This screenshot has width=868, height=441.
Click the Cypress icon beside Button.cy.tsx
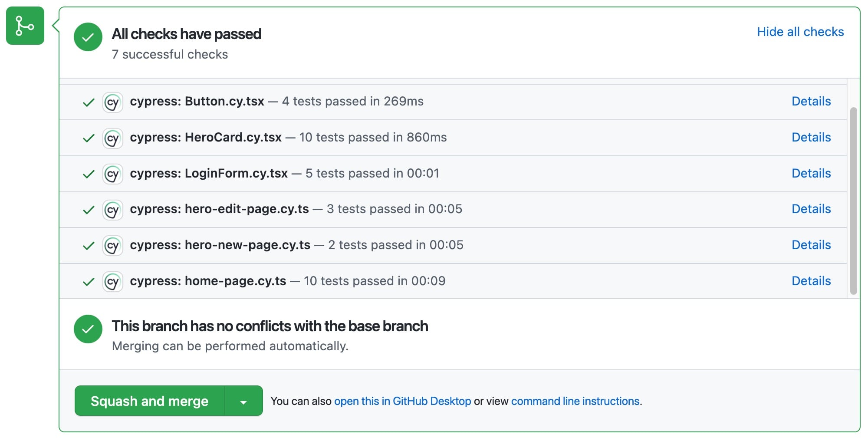(112, 102)
